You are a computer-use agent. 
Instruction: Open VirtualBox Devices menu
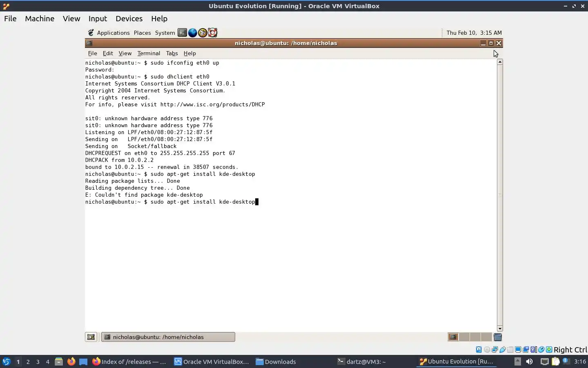click(x=129, y=18)
